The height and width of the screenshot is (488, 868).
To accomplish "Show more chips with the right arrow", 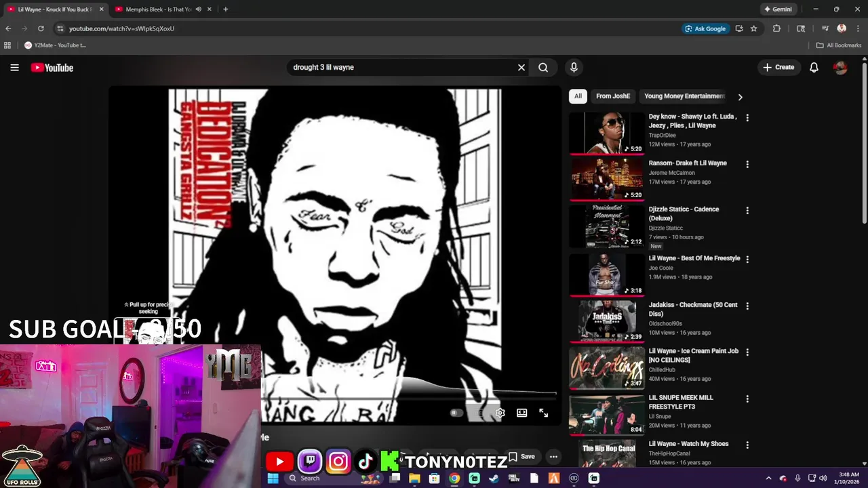I will coord(740,97).
